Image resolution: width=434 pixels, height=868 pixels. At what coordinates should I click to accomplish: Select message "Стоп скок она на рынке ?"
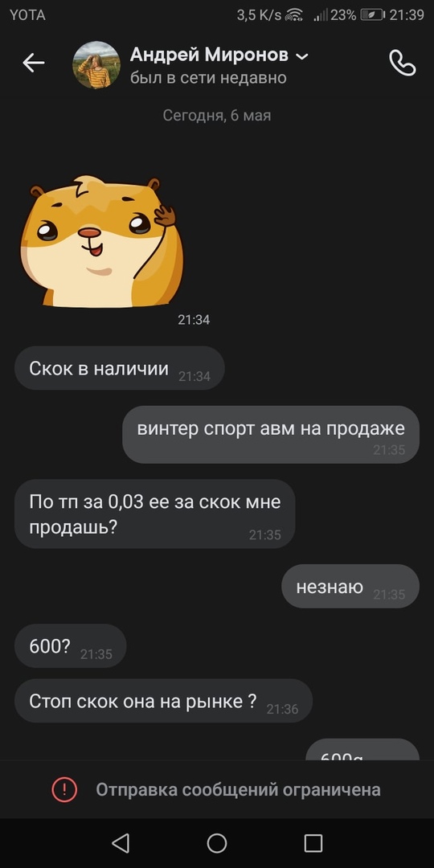tap(163, 701)
